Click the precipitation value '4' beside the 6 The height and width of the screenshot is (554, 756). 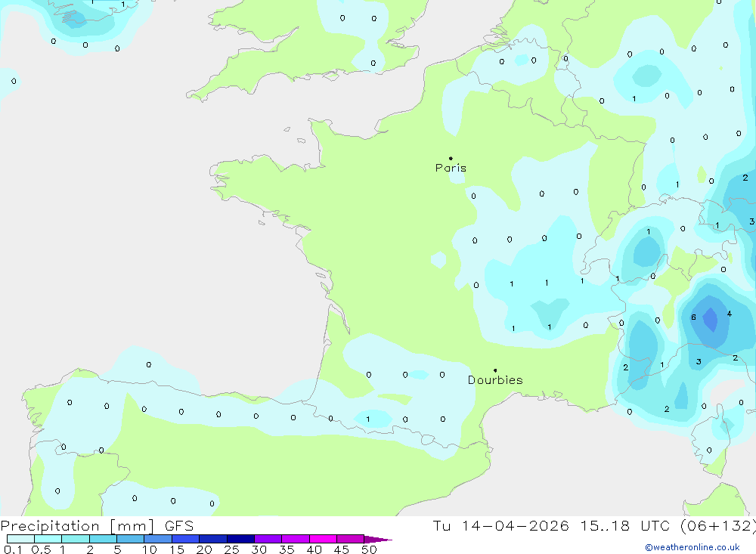point(729,314)
